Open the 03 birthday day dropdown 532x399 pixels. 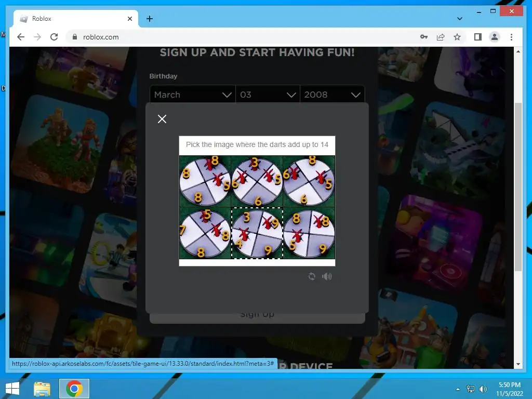[x=268, y=95]
